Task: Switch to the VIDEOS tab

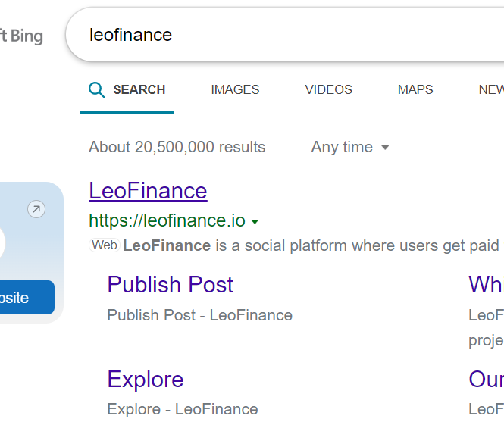Action: pyautogui.click(x=328, y=89)
